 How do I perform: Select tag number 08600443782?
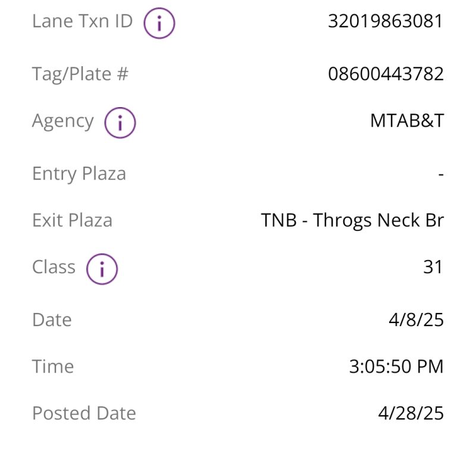(386, 74)
